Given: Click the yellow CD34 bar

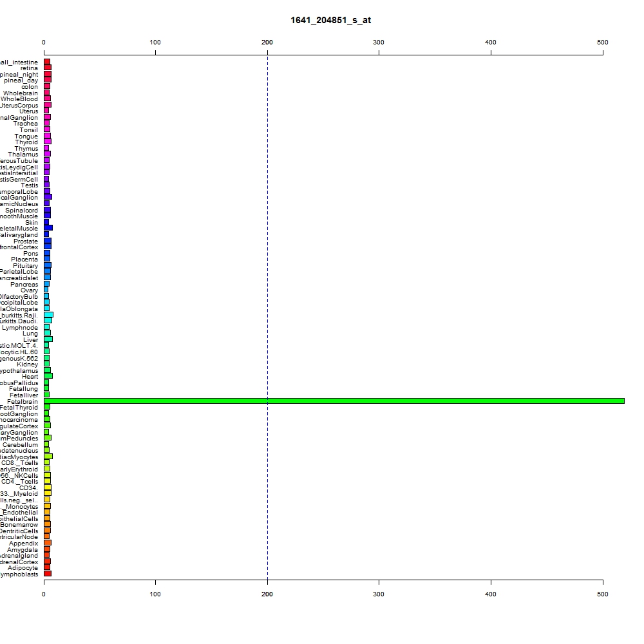Looking at the screenshot, I should click(x=48, y=488).
